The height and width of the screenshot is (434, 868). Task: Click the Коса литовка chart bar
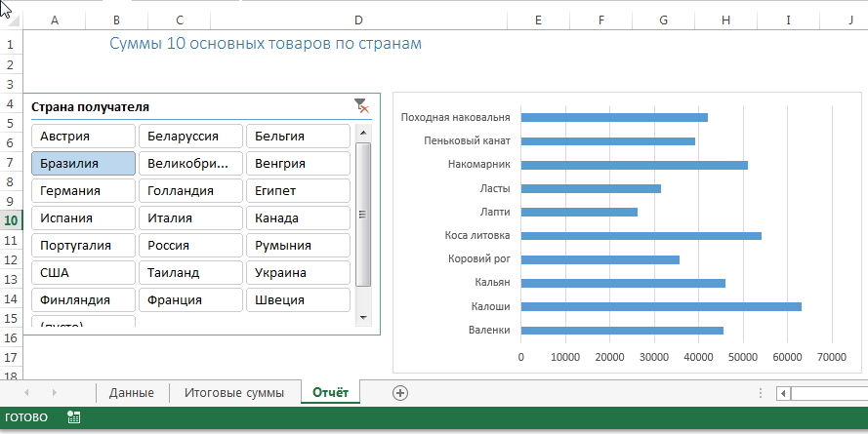[641, 236]
